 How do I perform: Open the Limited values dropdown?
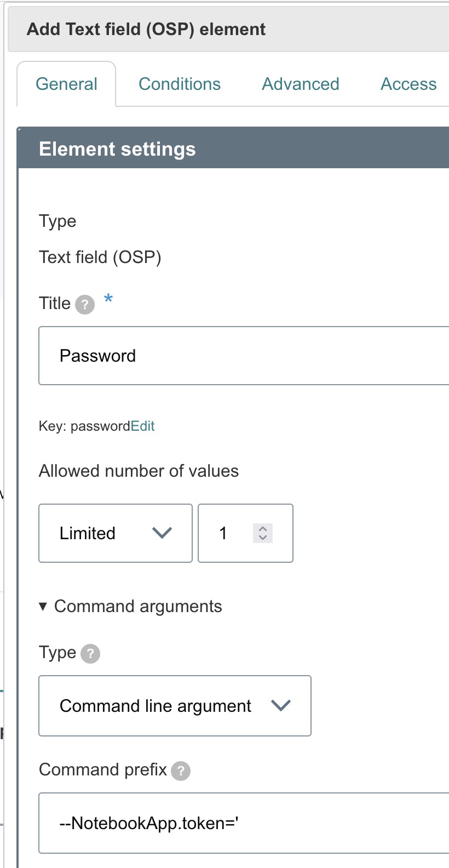(116, 533)
